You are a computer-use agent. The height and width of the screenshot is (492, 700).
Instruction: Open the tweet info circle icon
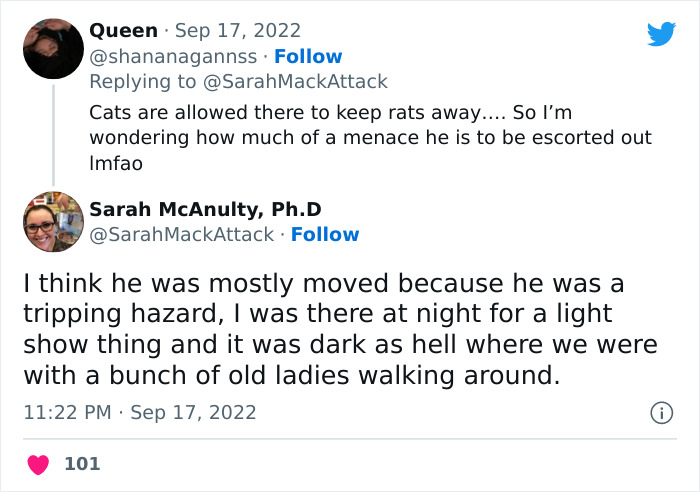pyautogui.click(x=661, y=413)
